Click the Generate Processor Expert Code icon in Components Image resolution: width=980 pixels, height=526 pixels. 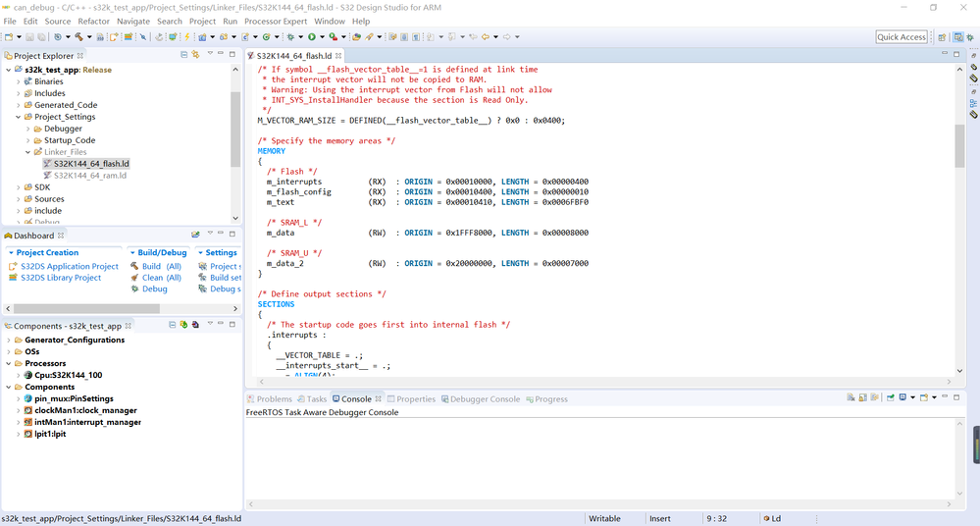pos(183,325)
